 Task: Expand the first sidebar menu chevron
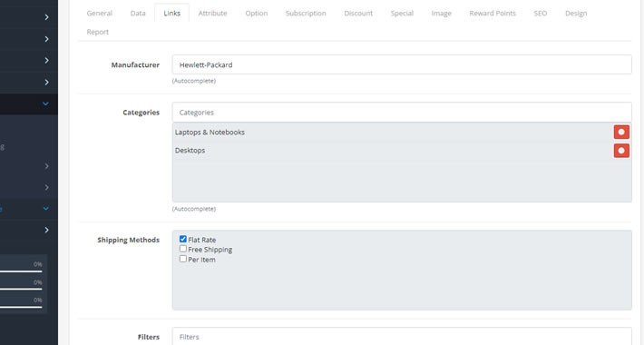pyautogui.click(x=46, y=17)
